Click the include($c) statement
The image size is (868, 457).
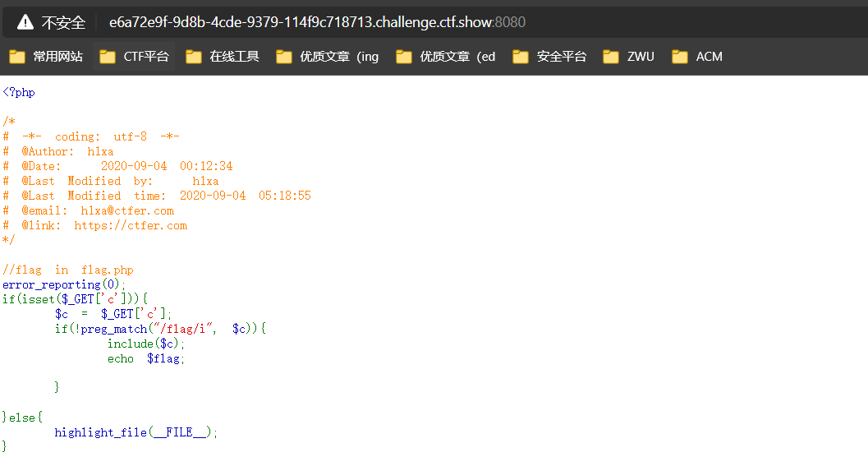coord(146,344)
